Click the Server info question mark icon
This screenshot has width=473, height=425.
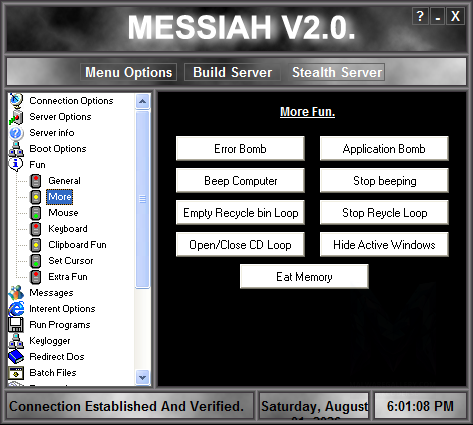tap(16, 133)
